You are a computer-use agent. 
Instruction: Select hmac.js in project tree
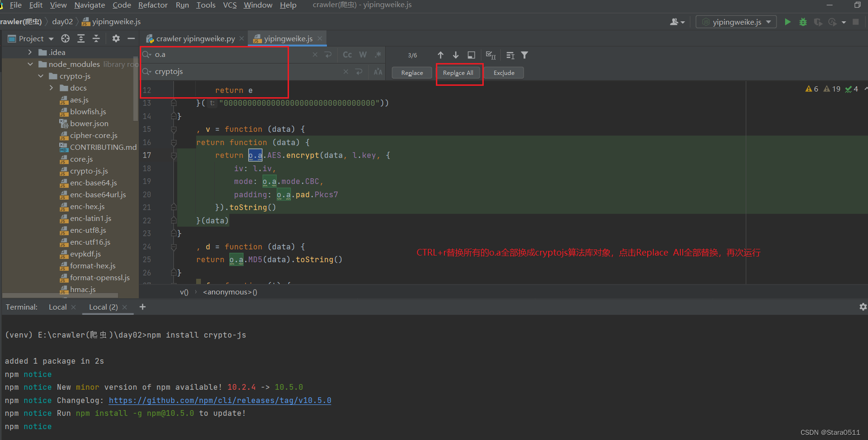coord(83,289)
